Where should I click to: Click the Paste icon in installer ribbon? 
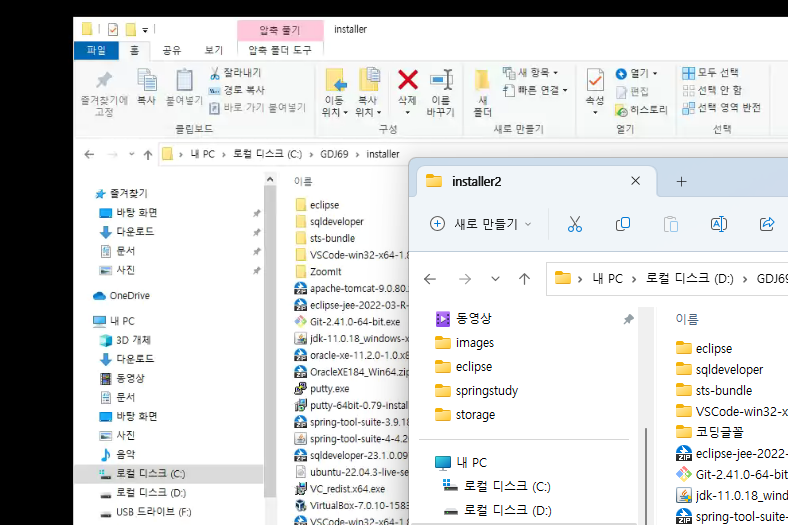[x=184, y=80]
